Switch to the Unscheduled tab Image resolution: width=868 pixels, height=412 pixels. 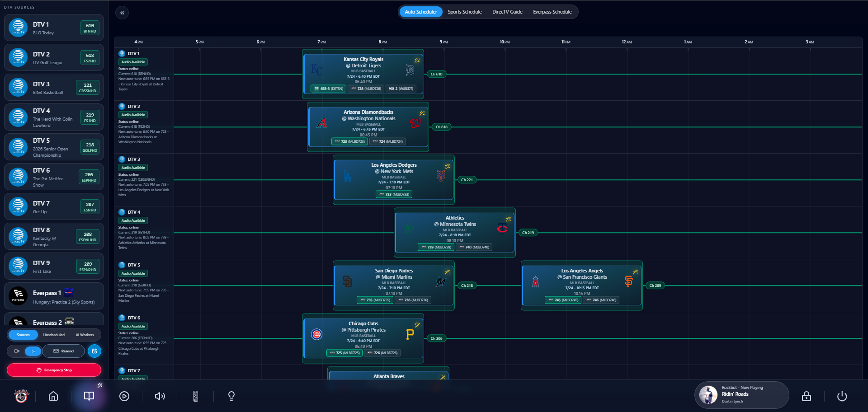click(x=54, y=335)
